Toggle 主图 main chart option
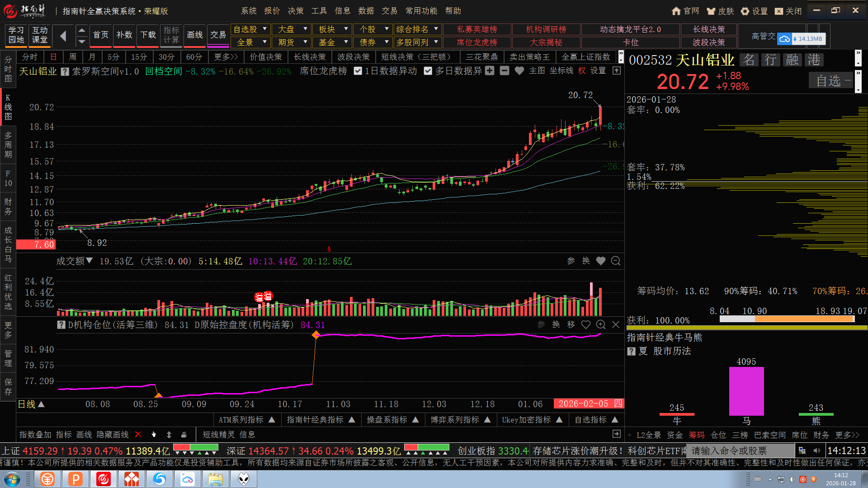 [x=537, y=70]
